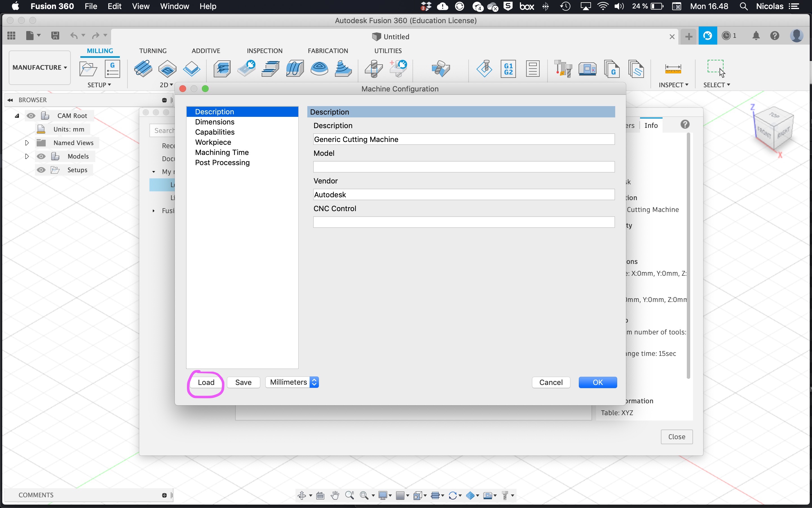Viewport: 812px width, 508px height.
Task: Click the Model input field
Action: coord(464,167)
